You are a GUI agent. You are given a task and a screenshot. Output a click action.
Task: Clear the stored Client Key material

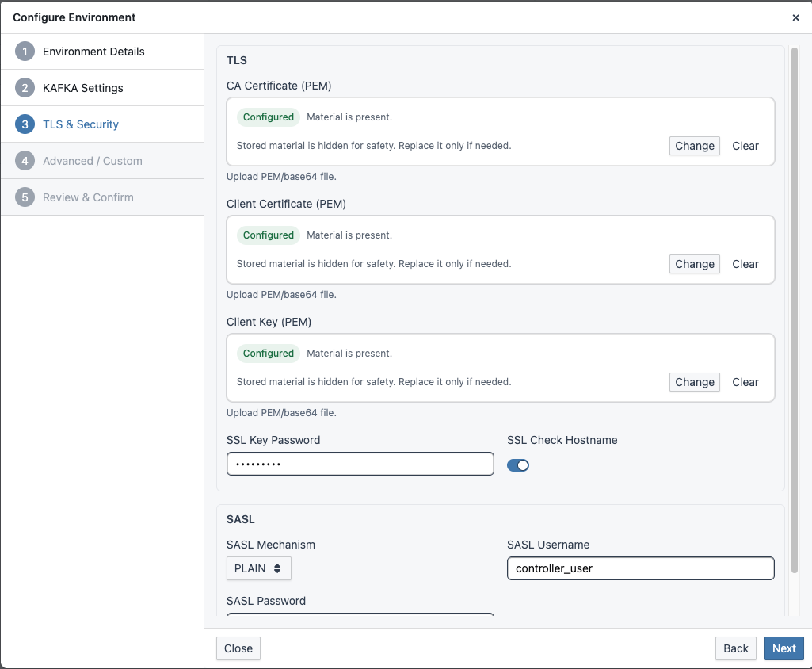pyautogui.click(x=745, y=382)
